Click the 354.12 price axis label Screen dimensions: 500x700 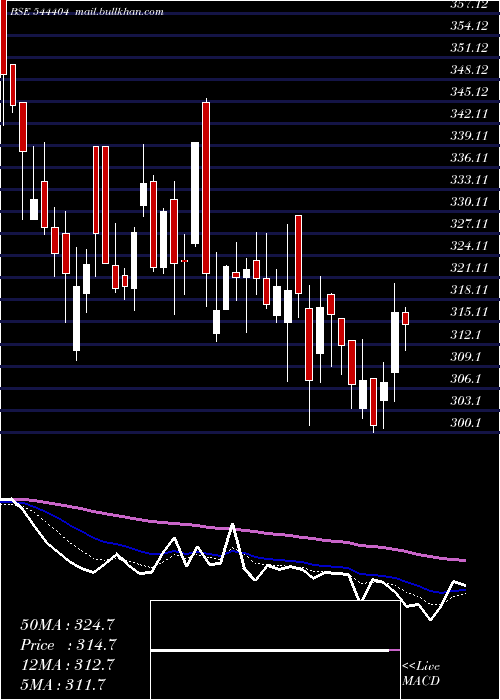[469, 26]
